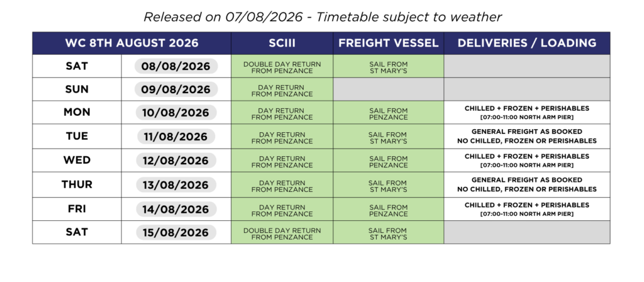The height and width of the screenshot is (282, 644).
Task: Select the 11/08/2026 date pill
Action: tap(176, 136)
